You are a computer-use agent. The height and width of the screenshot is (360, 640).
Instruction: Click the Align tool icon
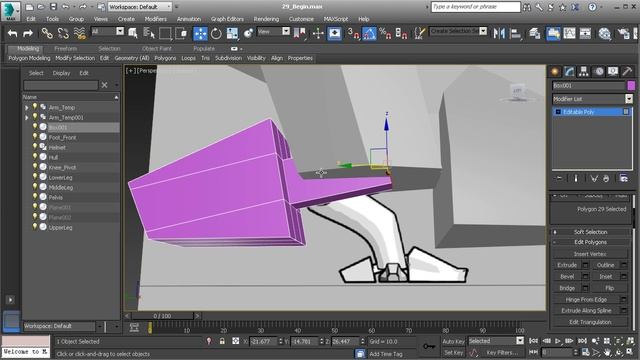coord(515,33)
